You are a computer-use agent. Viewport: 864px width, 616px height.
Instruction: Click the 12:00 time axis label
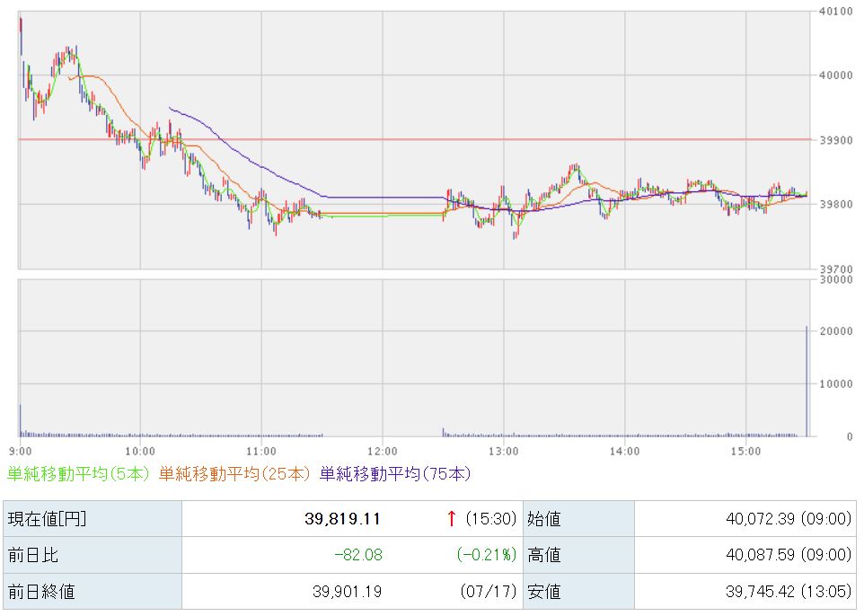pyautogui.click(x=383, y=452)
